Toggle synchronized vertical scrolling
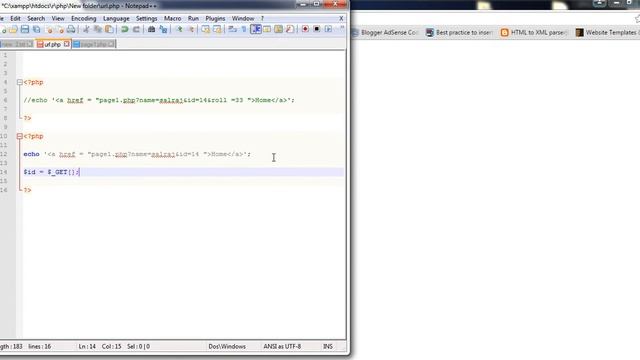 tap(206, 29)
